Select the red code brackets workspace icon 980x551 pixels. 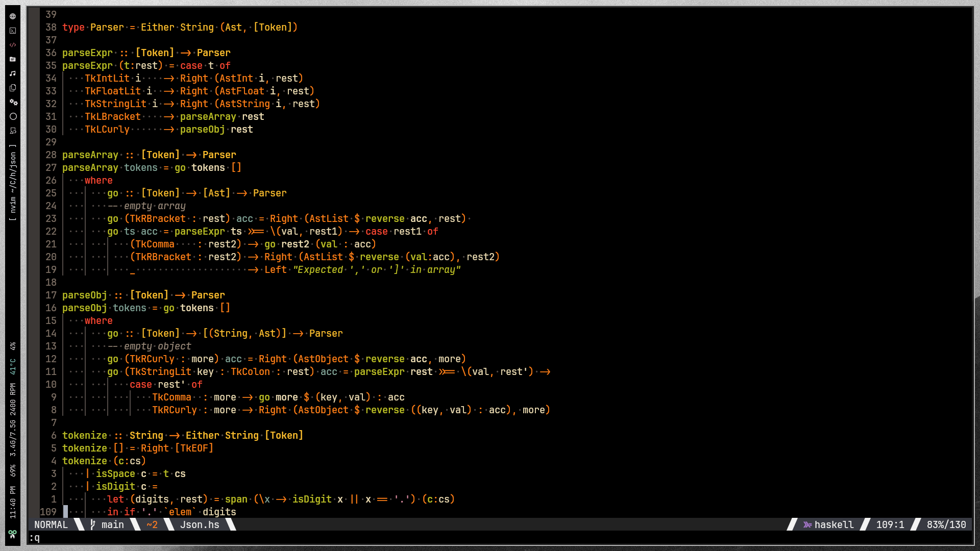click(13, 45)
